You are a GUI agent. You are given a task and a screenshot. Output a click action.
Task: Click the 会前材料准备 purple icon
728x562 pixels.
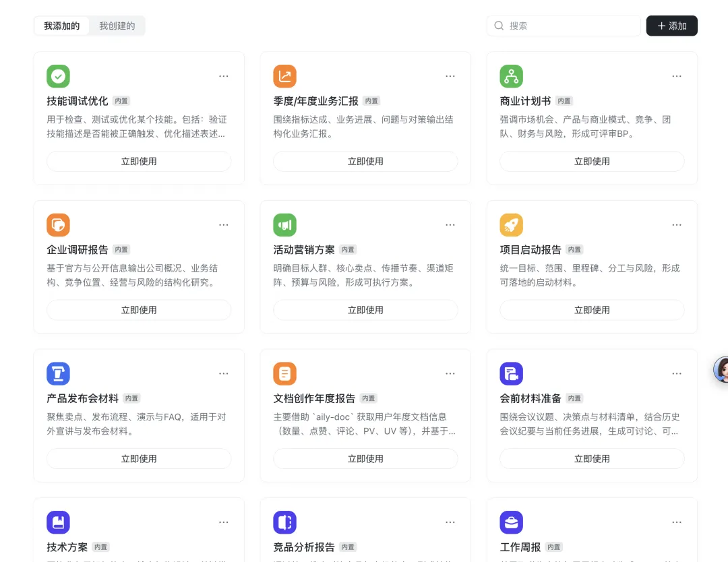pyautogui.click(x=511, y=373)
